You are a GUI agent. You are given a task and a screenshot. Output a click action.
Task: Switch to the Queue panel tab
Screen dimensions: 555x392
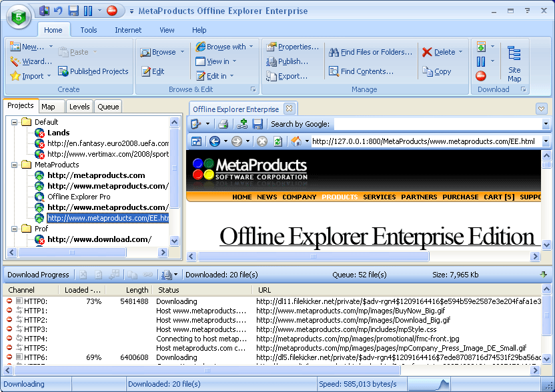tap(108, 107)
